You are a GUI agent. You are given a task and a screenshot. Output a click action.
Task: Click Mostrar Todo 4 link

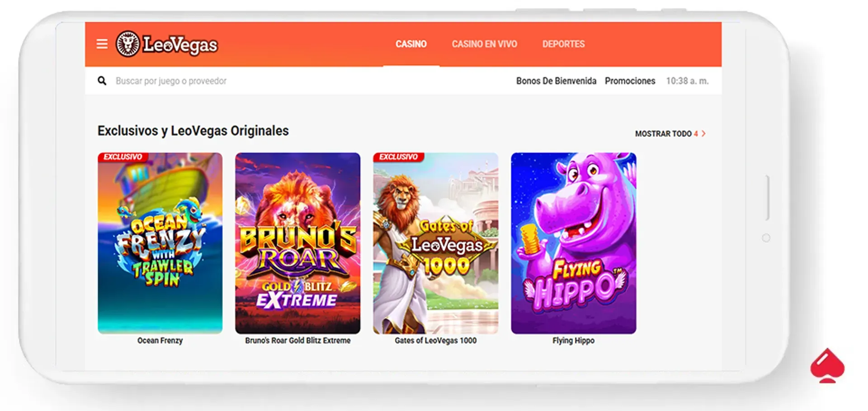coord(670,134)
